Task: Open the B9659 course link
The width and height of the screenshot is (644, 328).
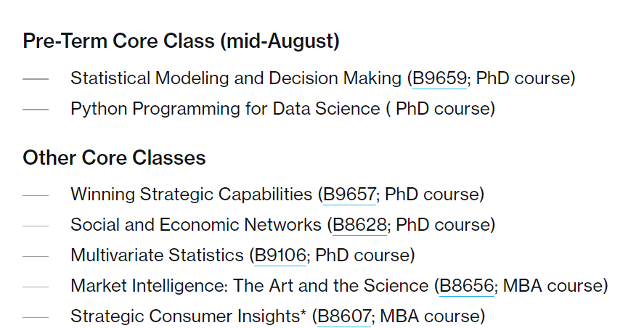Action: tap(439, 78)
